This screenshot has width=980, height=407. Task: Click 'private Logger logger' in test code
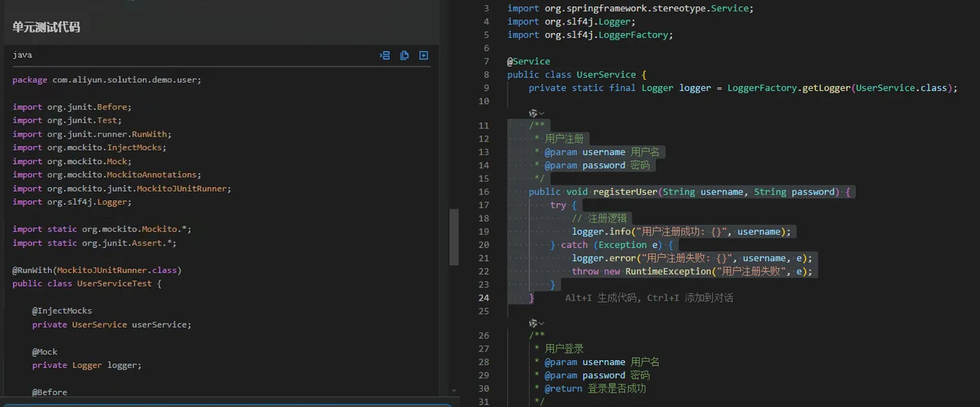87,365
